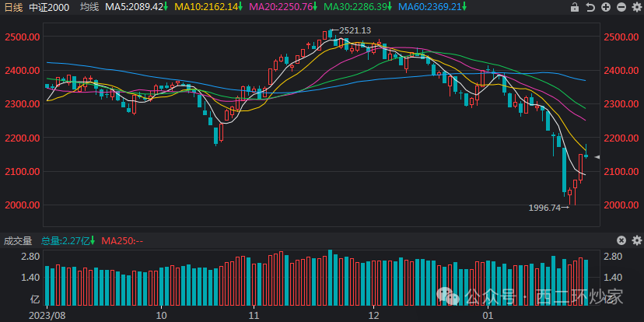The height and width of the screenshot is (322, 644).
Task: Select the 中证2000 index name
Action: point(51,7)
